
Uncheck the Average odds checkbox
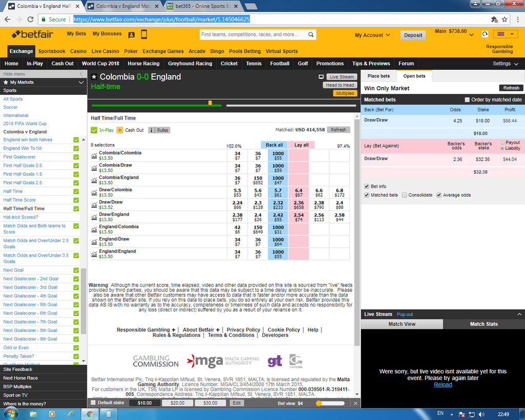(439, 195)
